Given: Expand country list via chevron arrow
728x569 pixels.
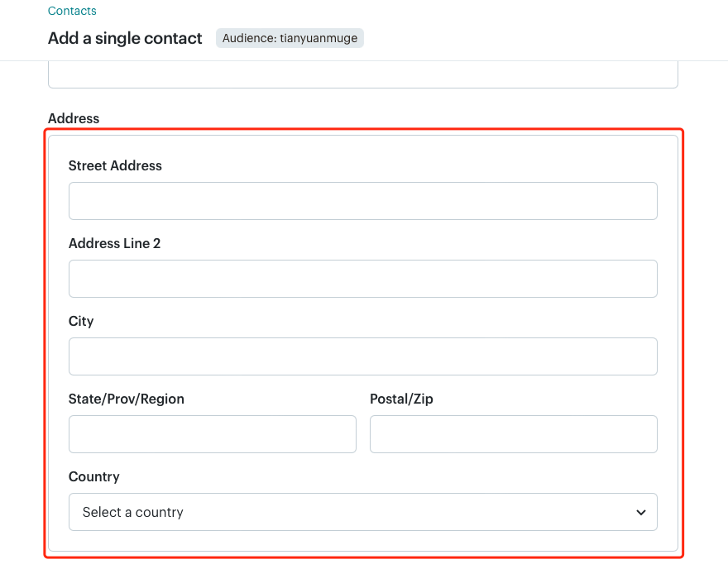Looking at the screenshot, I should click(640, 513).
